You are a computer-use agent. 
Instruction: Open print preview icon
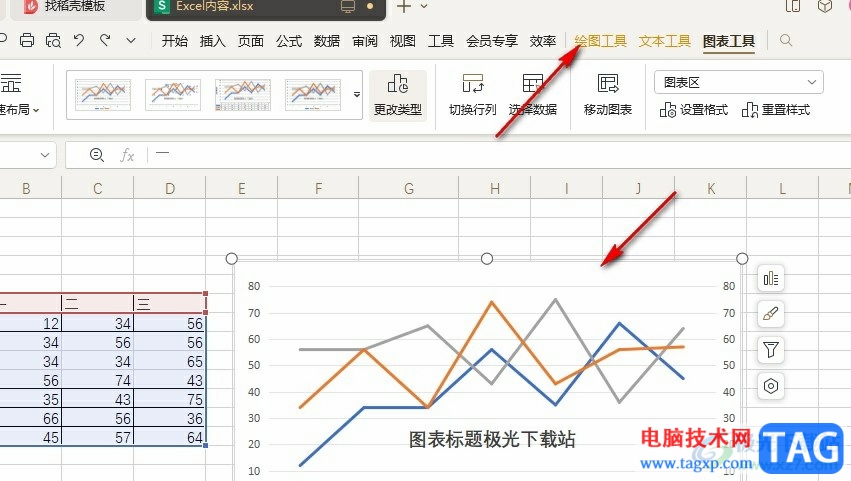pos(53,40)
